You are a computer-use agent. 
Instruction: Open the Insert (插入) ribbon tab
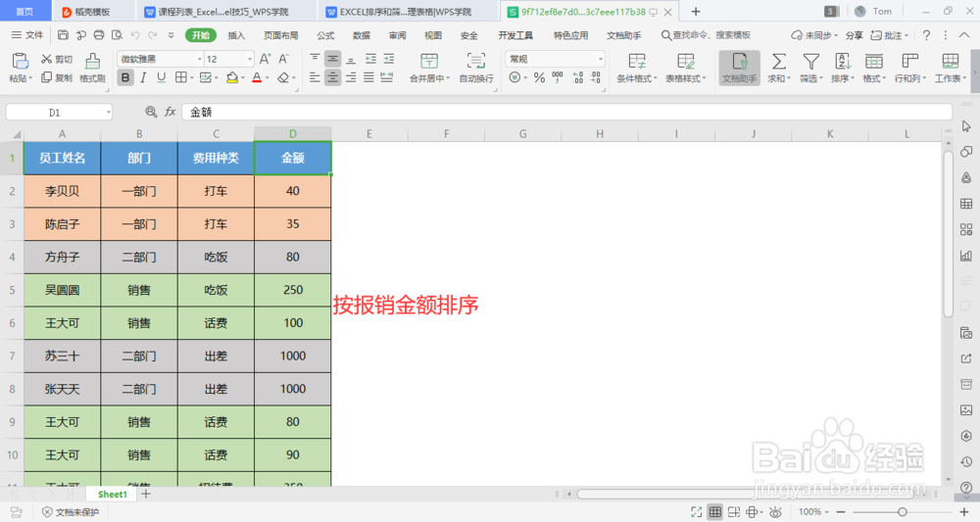point(236,35)
